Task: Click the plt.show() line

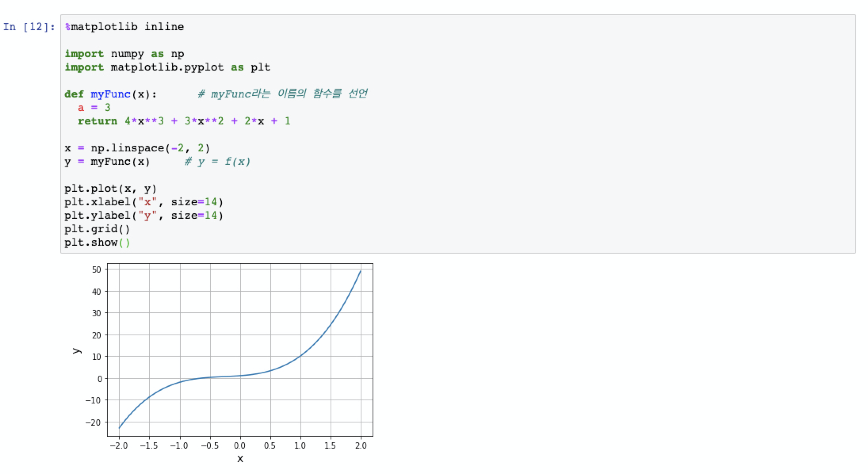Action: [97, 242]
